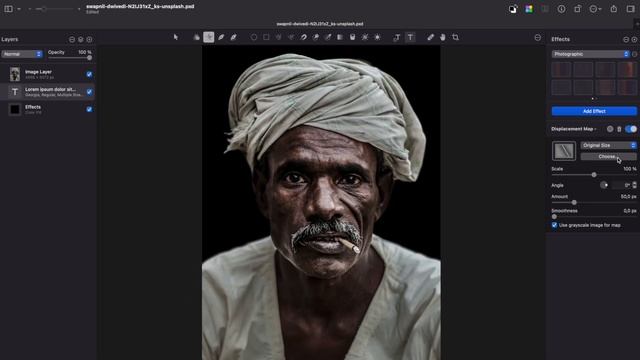This screenshot has height=360, width=640.
Task: Select the Pen tool with T shape
Action: (x=397, y=37)
